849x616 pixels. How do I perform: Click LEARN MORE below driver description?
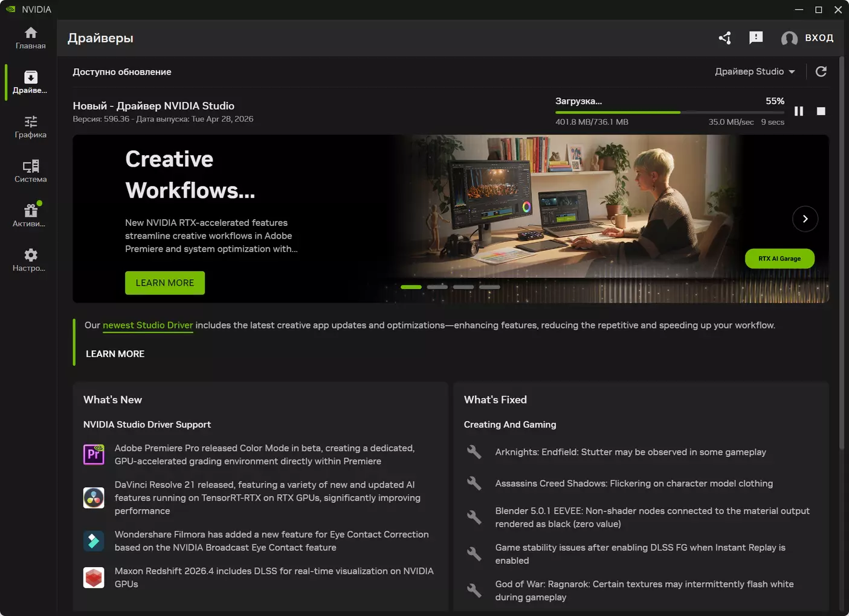coord(115,354)
